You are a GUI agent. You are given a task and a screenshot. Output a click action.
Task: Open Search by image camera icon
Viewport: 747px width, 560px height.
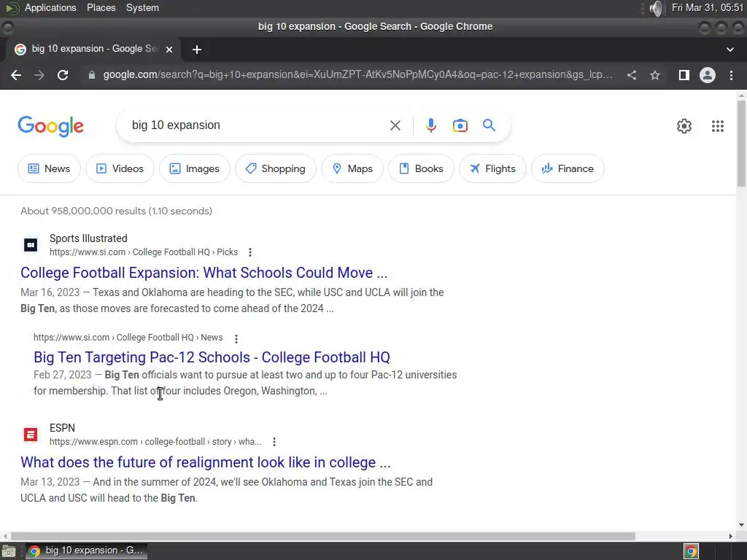click(x=460, y=125)
